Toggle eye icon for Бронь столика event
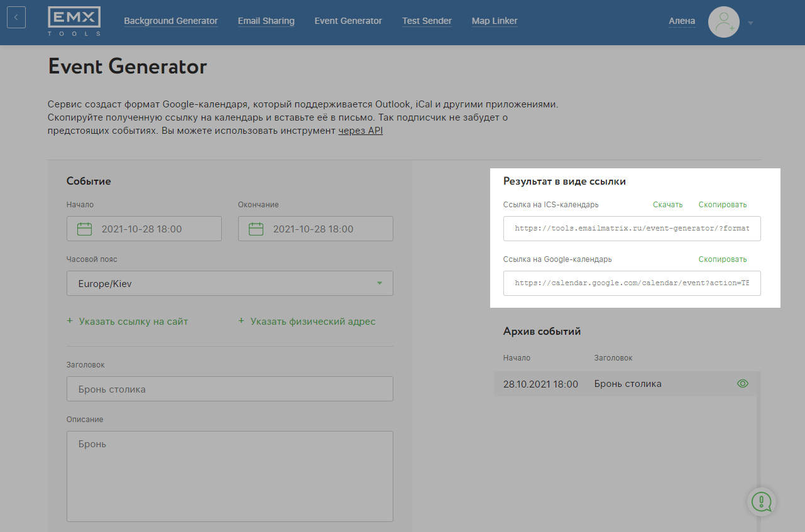 (742, 384)
